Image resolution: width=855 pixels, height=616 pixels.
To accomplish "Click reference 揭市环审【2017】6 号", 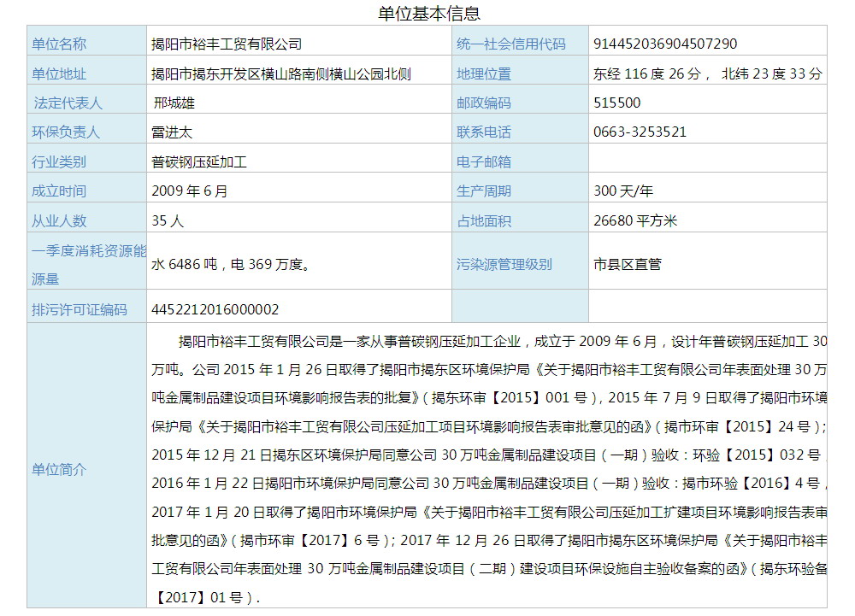I will pyautogui.click(x=310, y=540).
